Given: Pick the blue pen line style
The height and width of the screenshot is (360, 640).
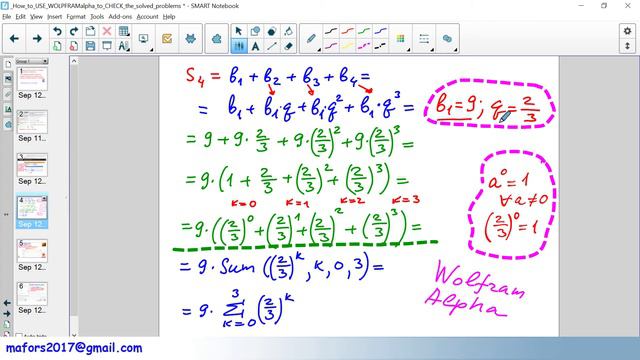Looking at the screenshot, I should click(x=380, y=31).
